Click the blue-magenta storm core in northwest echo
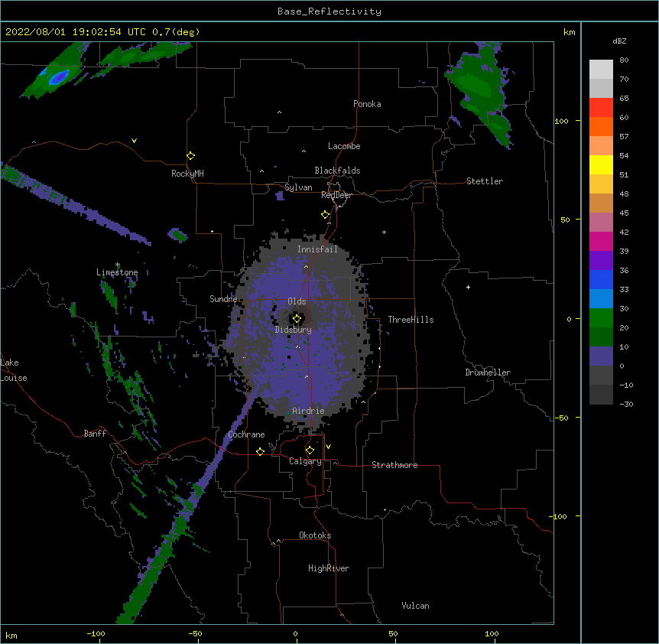The height and width of the screenshot is (644, 659). (x=58, y=77)
